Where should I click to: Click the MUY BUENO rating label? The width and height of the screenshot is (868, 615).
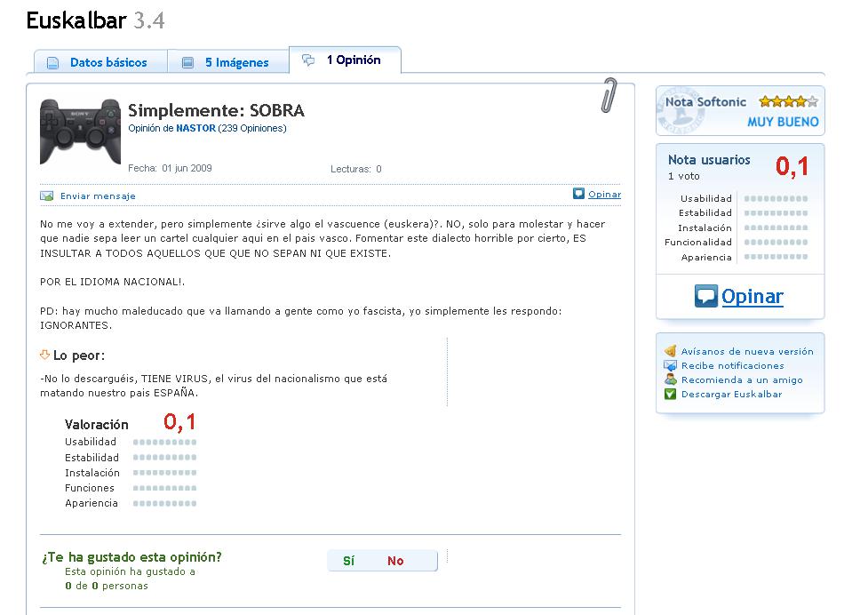pos(783,122)
